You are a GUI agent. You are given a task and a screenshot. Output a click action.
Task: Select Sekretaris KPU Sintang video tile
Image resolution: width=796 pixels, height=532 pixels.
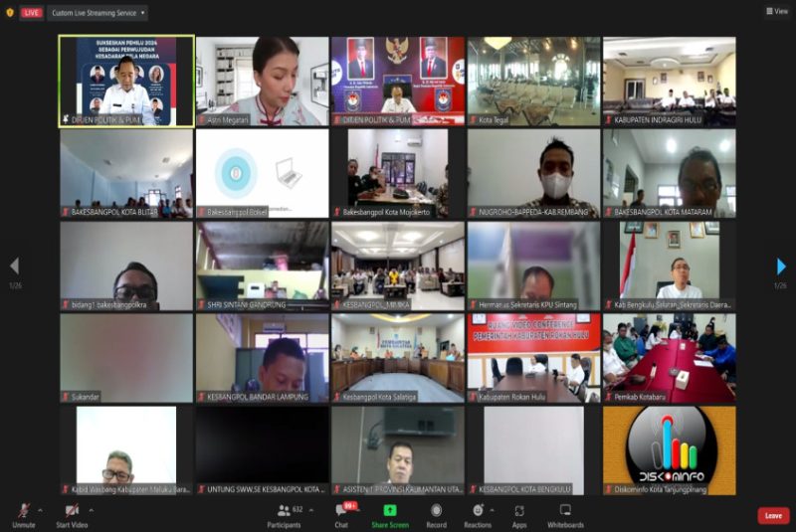[x=533, y=266]
